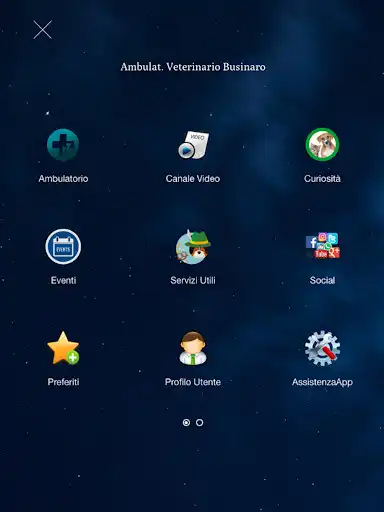This screenshot has height=512, width=384.
Task: Open the Preferiti star icon
Action: click(x=63, y=348)
